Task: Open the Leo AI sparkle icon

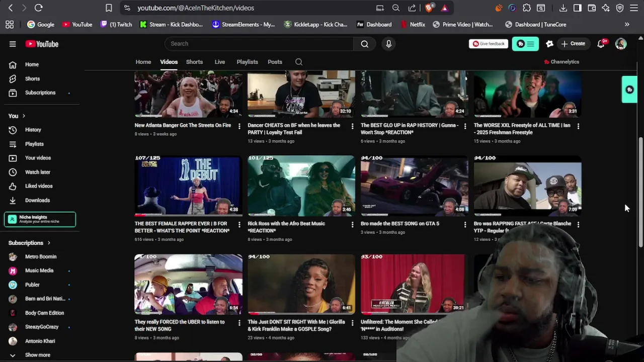Action: coord(606,8)
